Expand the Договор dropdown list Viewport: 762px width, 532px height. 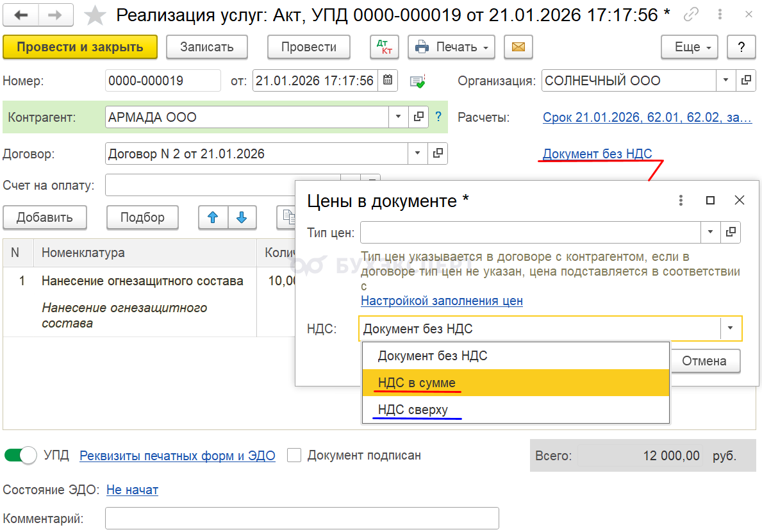tap(417, 154)
